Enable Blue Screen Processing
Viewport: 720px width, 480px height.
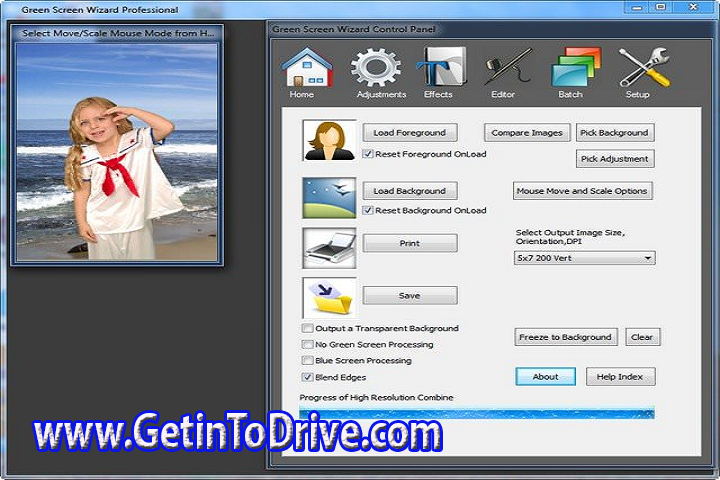point(307,361)
